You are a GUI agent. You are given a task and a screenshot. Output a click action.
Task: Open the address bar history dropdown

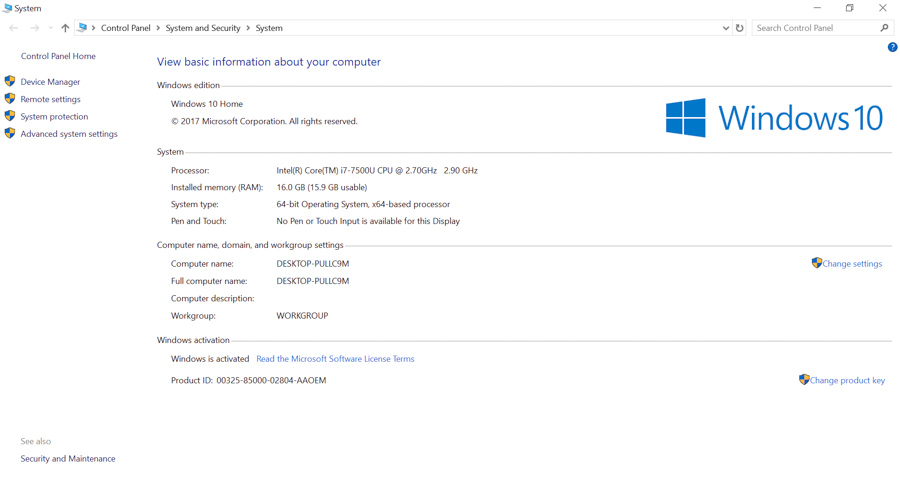[x=726, y=28]
